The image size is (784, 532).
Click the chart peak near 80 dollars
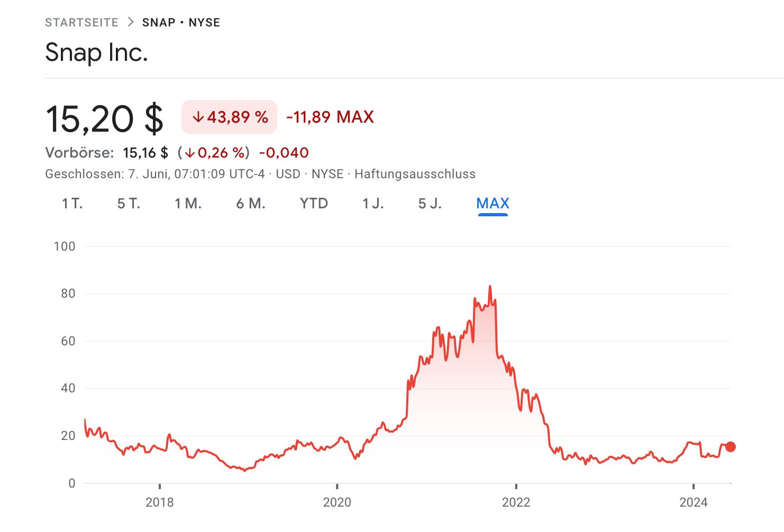coord(490,287)
